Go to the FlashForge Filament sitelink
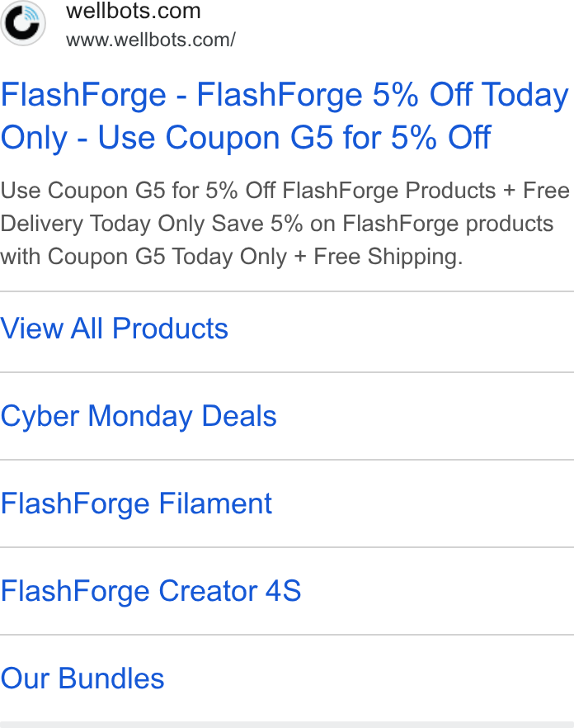The image size is (574, 728). click(x=287, y=503)
